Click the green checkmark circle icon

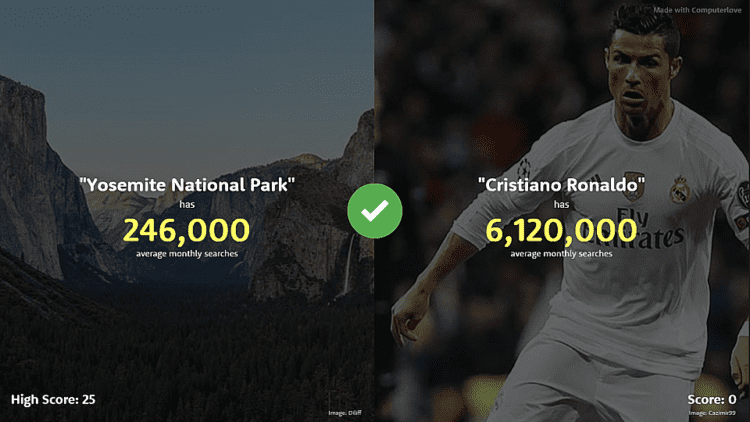(375, 211)
